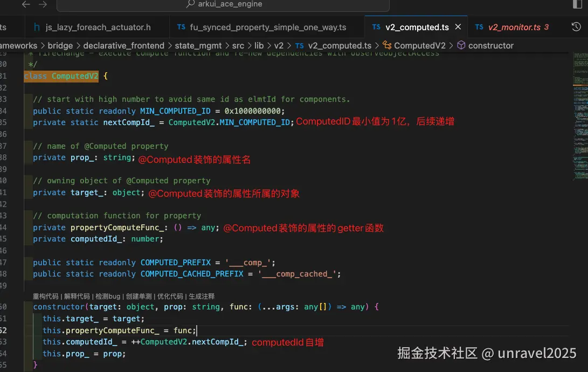Click the h file icon on js_lazy_foreach tab
Image resolution: width=588 pixels, height=372 pixels.
(x=37, y=27)
